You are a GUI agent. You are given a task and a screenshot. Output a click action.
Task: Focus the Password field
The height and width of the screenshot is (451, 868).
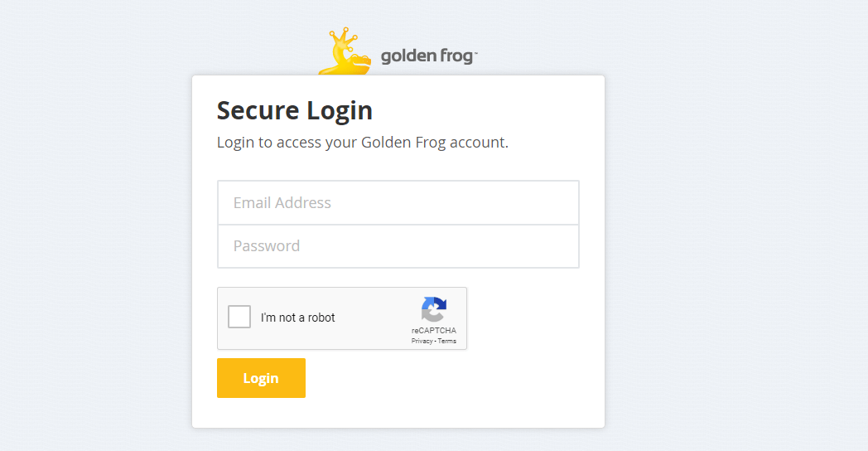[x=398, y=246]
